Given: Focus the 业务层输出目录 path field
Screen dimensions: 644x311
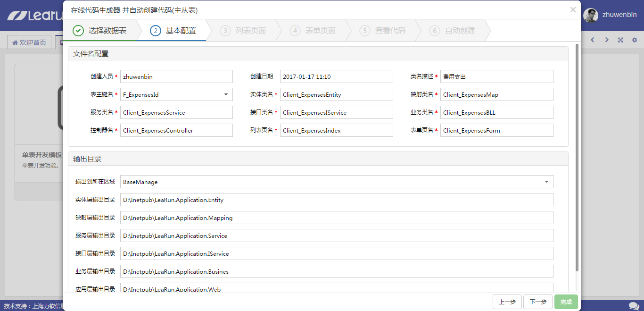Looking at the screenshot, I should click(x=337, y=271).
